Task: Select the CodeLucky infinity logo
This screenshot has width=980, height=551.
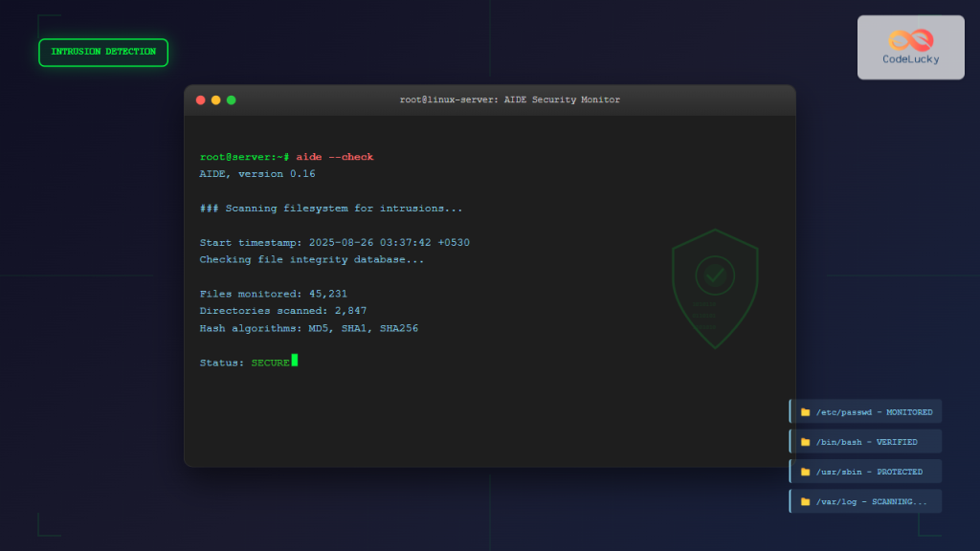Action: (910, 38)
